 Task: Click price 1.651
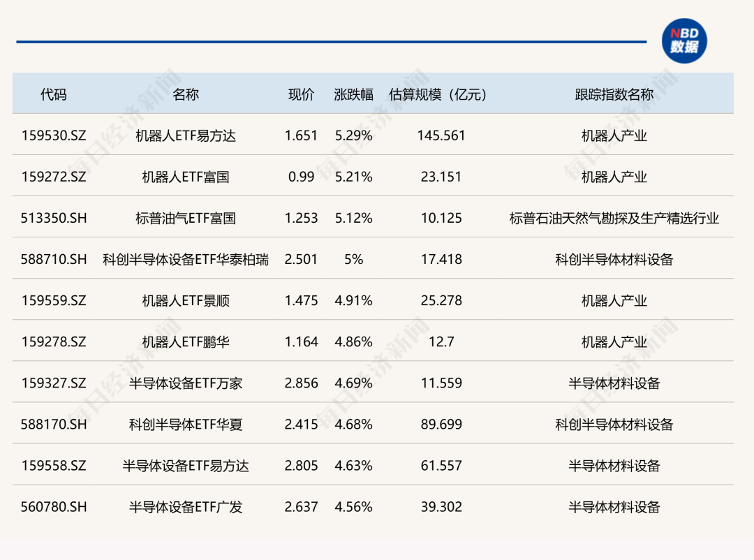301,135
